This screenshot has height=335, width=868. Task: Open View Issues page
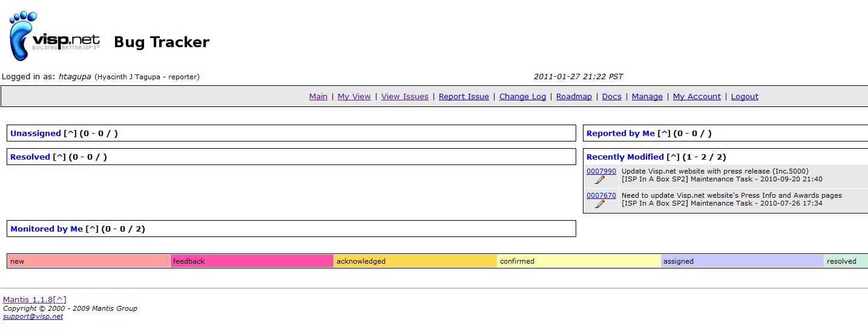pyautogui.click(x=404, y=96)
